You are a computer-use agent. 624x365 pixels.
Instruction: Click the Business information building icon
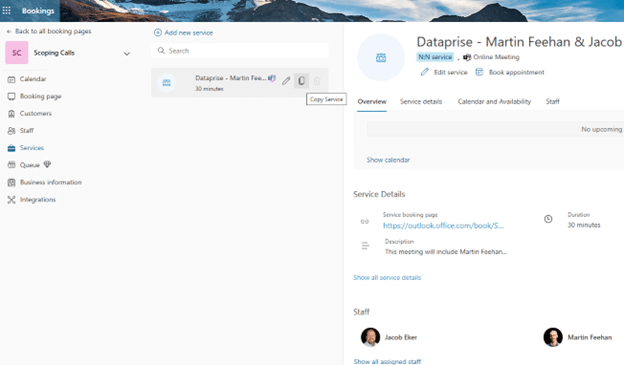pos(11,182)
